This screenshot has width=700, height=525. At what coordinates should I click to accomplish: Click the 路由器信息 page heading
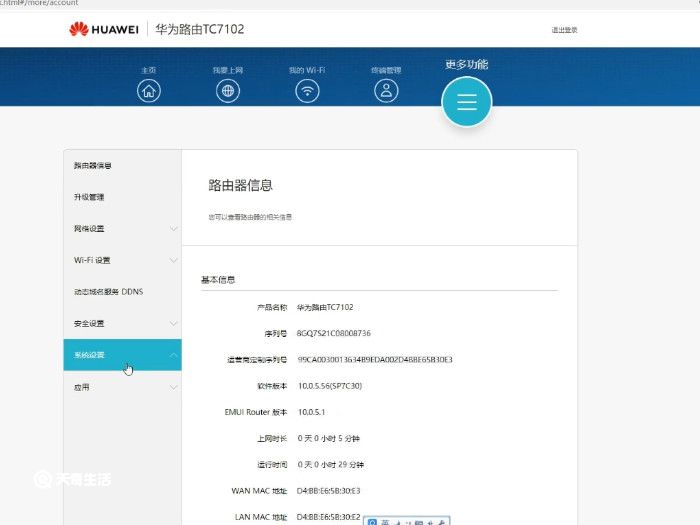[x=240, y=185]
